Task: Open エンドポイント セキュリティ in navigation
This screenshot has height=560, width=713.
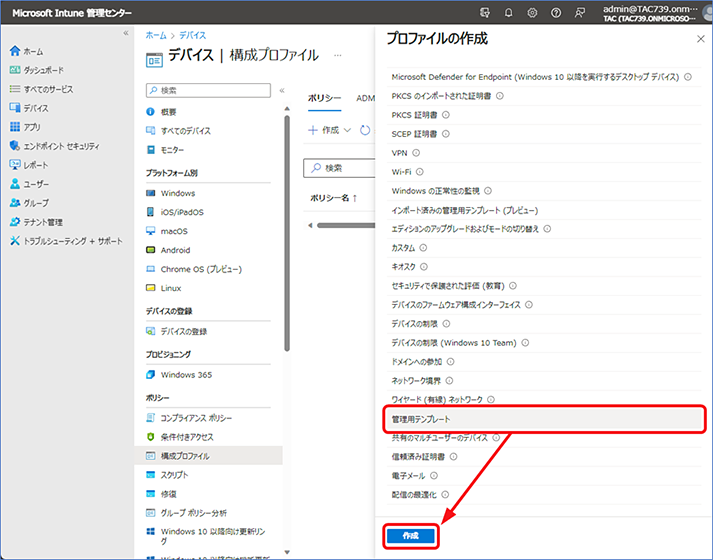Action: coord(55,146)
